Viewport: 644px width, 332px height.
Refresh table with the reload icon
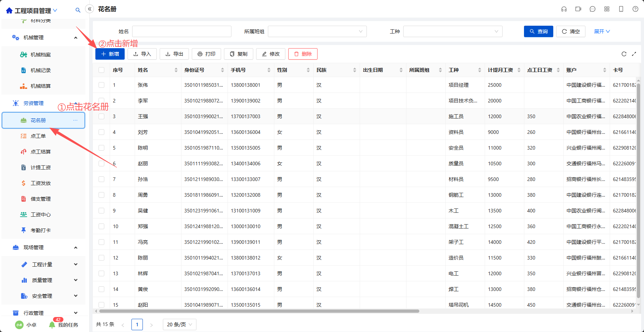[624, 54]
